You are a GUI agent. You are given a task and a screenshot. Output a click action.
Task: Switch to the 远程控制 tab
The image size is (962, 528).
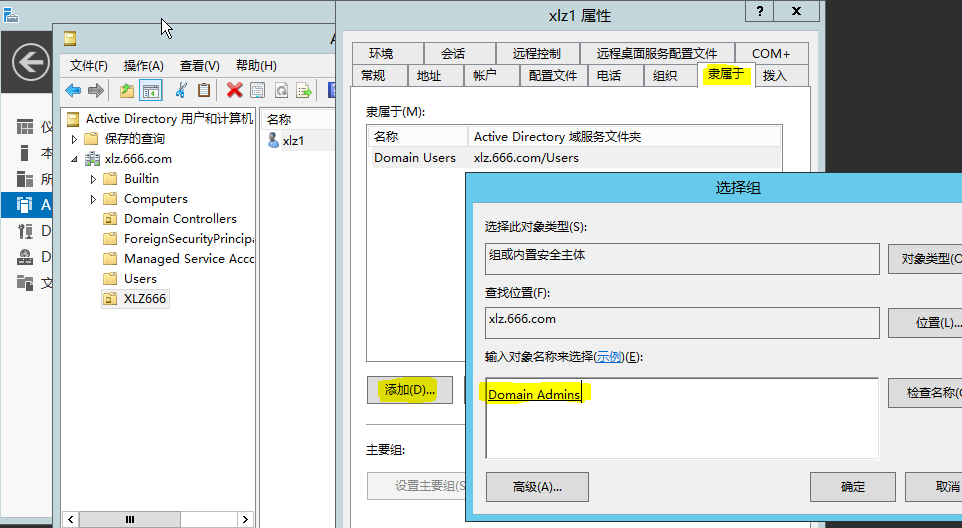[x=537, y=53]
